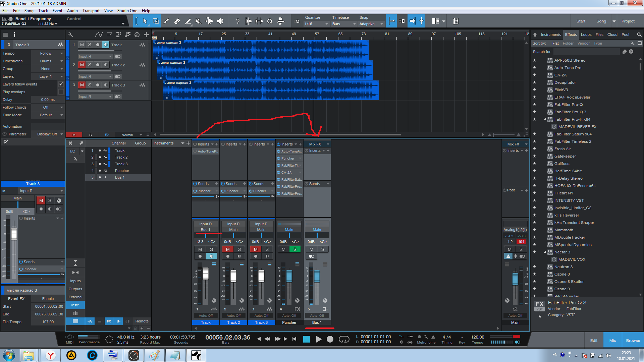This screenshot has width=644, height=362.
Task: Disable Solo on Puncher channel
Action: tap(295, 249)
